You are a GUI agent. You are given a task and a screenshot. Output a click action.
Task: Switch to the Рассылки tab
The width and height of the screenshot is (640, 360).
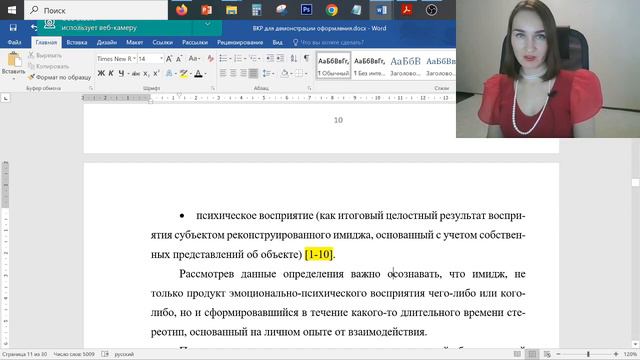(195, 42)
